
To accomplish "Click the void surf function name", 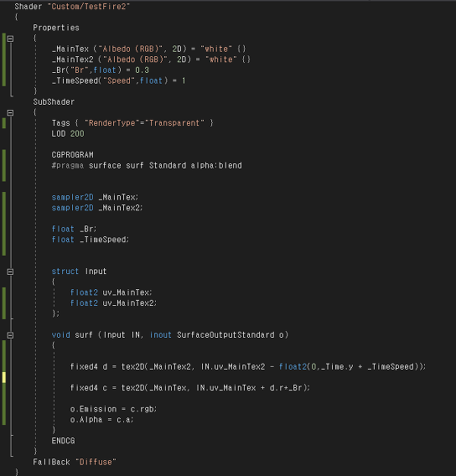I will 84,335.
